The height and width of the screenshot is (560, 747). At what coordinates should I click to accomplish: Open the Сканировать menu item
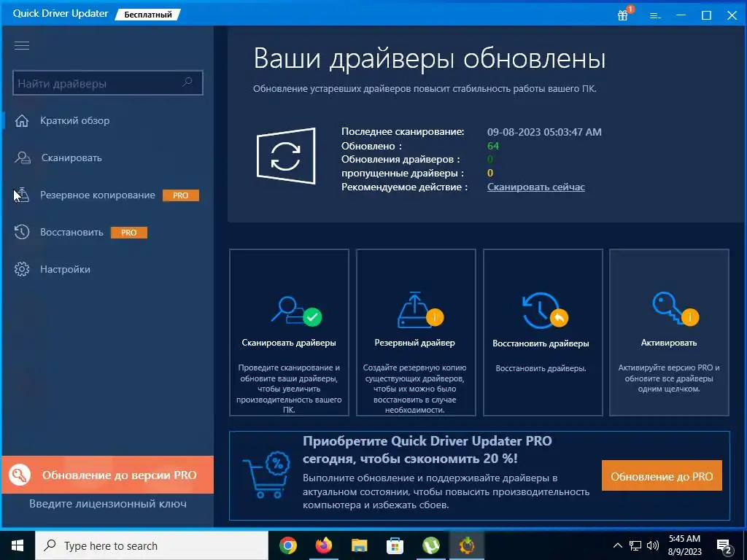point(71,157)
